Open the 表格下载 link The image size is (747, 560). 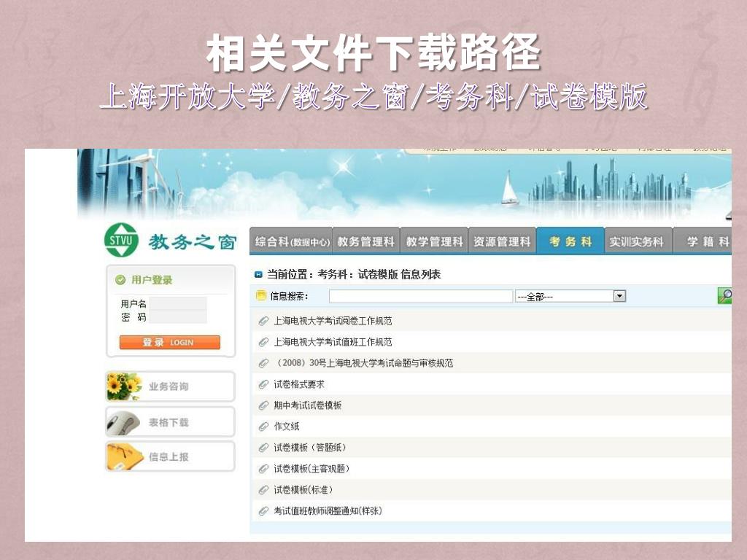click(170, 422)
